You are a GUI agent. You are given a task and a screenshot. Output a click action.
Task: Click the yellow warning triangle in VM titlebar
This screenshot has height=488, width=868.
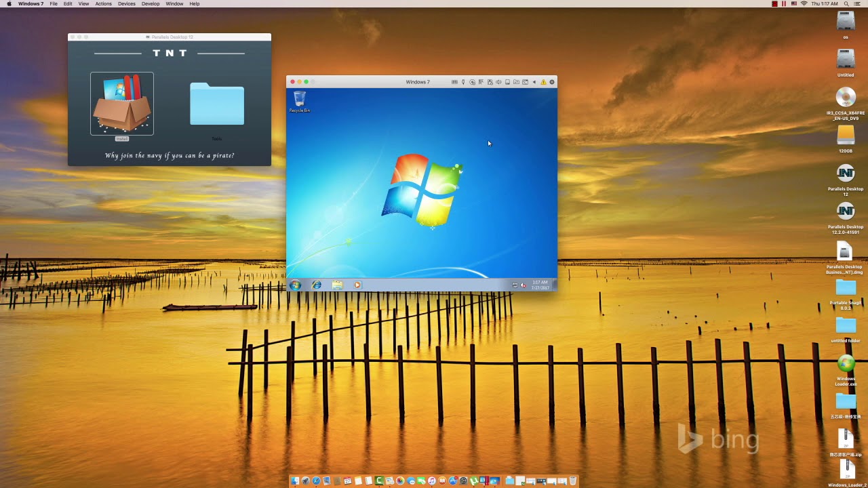pyautogui.click(x=543, y=82)
